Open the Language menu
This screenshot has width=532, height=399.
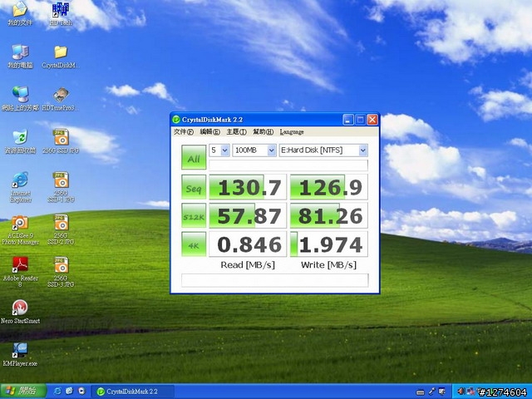coord(292,131)
